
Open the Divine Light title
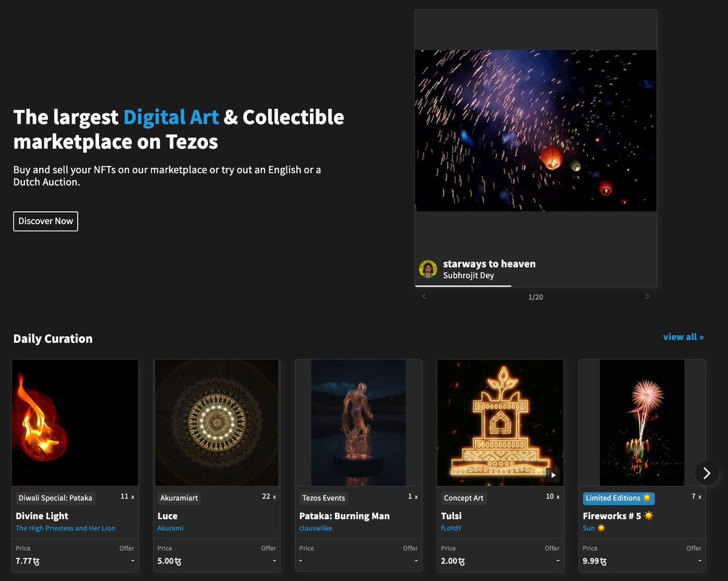42,516
